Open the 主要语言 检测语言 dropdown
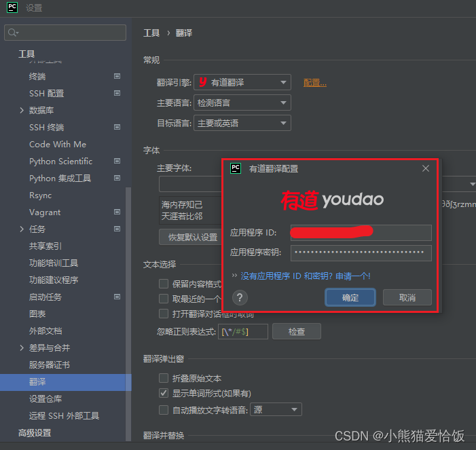 coord(242,102)
